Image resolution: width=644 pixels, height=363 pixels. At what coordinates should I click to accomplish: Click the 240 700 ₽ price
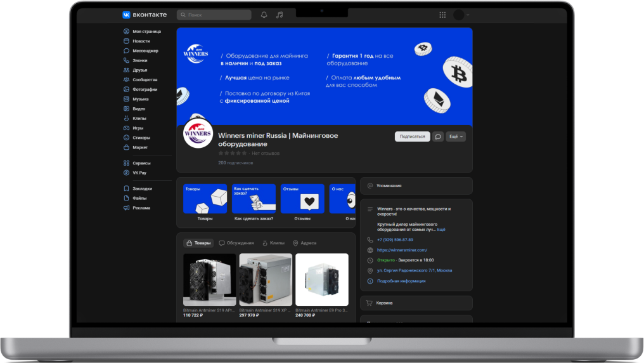(x=305, y=315)
